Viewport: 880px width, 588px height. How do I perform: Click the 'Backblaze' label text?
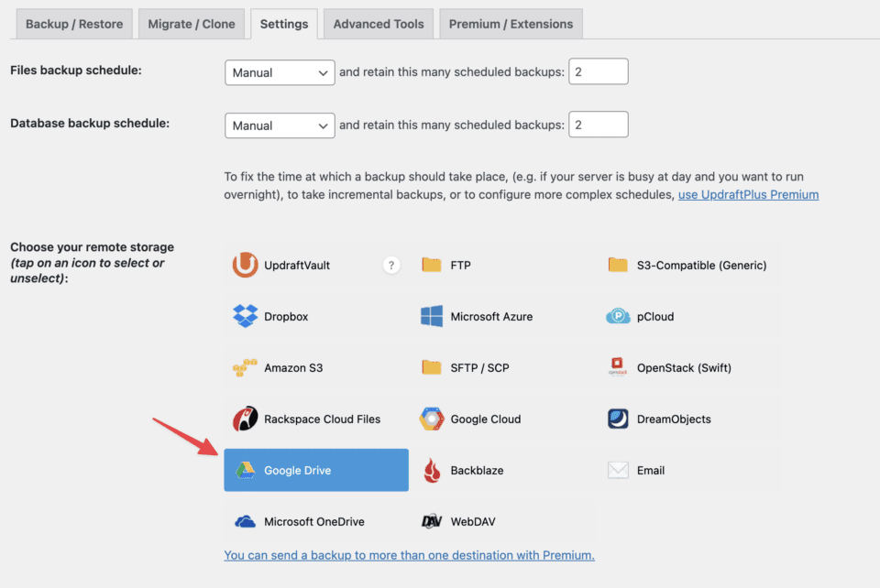477,470
